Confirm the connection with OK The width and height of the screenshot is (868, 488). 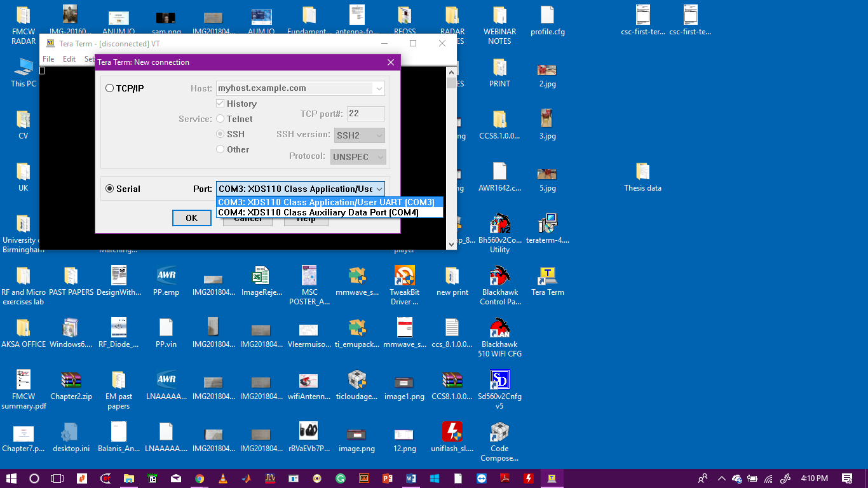(x=191, y=218)
